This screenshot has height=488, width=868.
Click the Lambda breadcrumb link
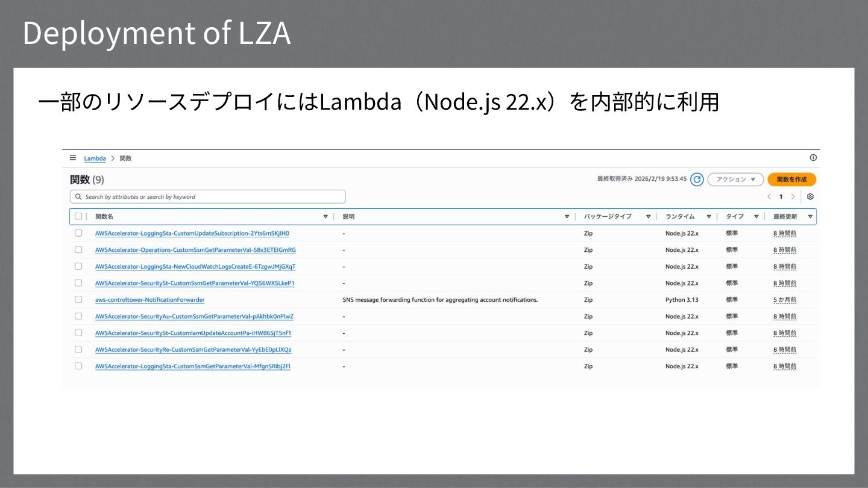click(x=95, y=158)
